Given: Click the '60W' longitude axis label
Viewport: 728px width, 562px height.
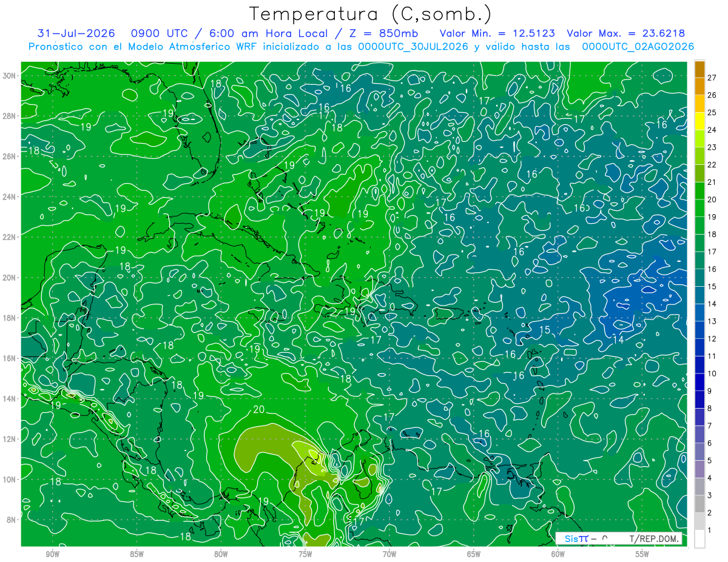Looking at the screenshot, I should point(558,554).
